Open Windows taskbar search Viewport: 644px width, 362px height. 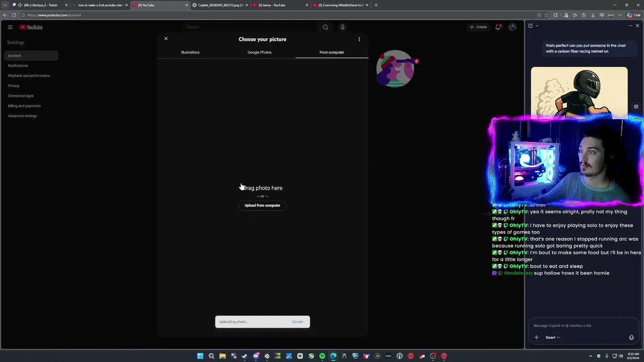click(x=211, y=356)
